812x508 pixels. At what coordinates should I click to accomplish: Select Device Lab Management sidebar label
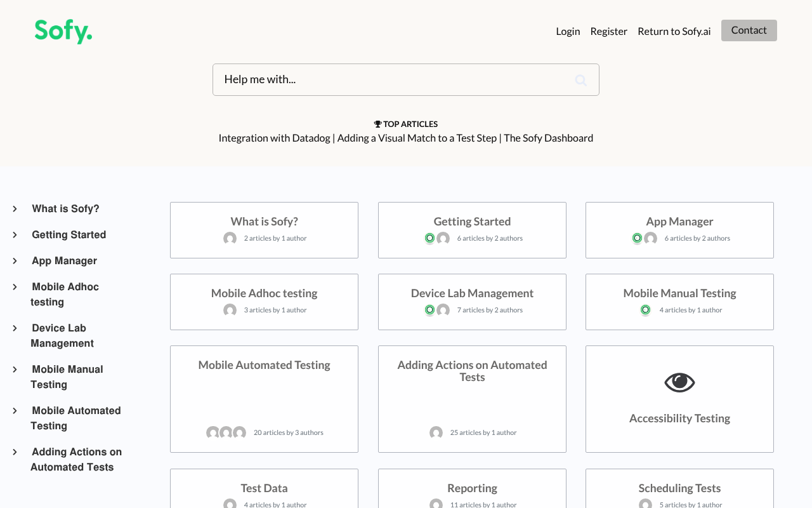coord(62,336)
